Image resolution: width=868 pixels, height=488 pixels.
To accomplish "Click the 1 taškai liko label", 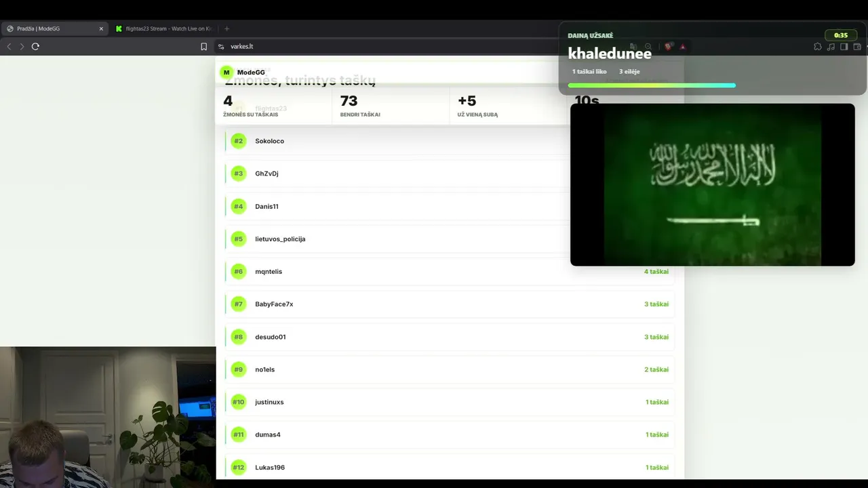I will coord(589,71).
